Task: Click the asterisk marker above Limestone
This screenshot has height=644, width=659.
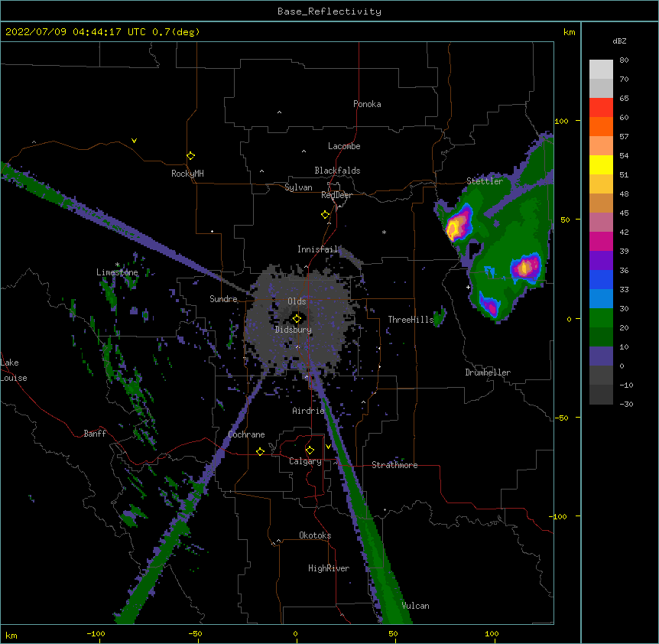Action: coord(118,265)
